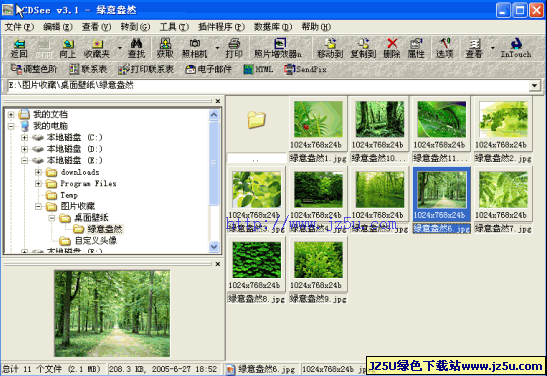
Task: Select the 绿意盎然1.jpg thumbnail
Action: [x=318, y=130]
